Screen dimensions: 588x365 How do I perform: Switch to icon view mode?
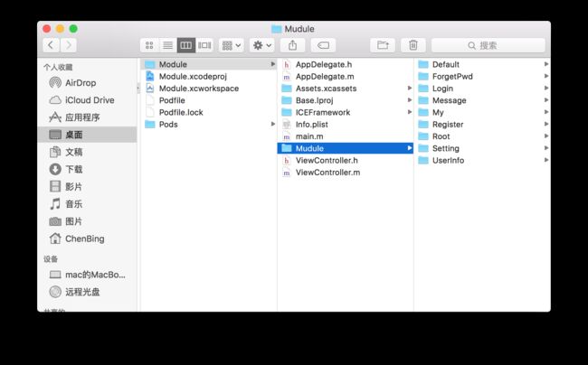[x=149, y=45]
